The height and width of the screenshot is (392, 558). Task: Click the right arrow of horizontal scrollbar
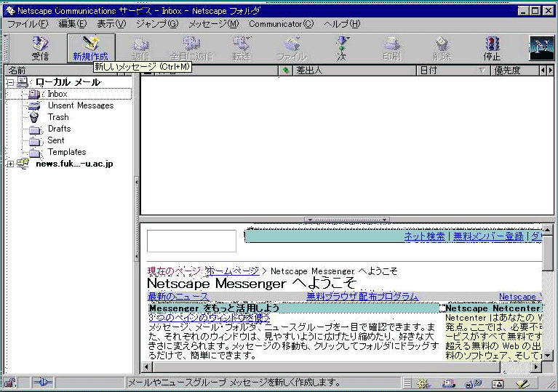click(536, 367)
